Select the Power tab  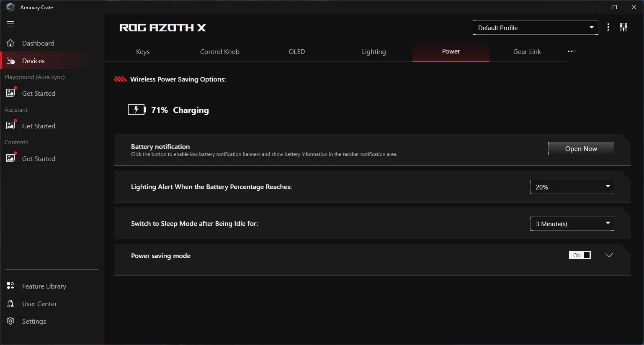[451, 52]
